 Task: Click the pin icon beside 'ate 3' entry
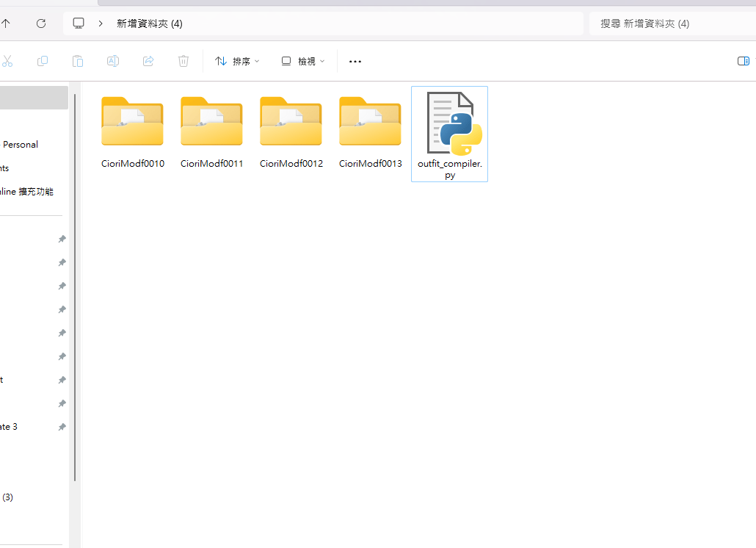pos(62,427)
